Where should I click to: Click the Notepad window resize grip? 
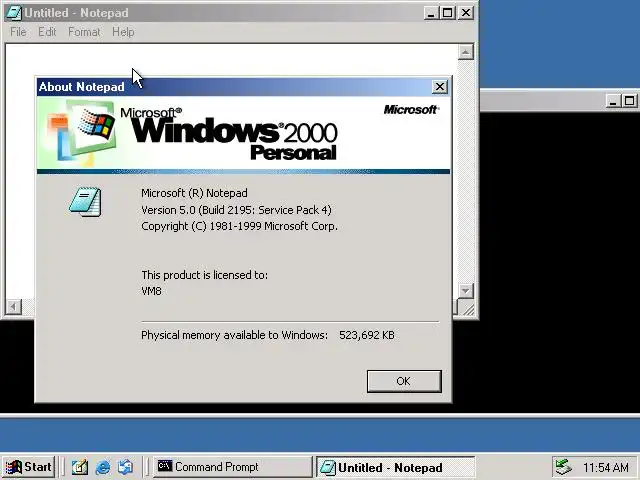469,309
